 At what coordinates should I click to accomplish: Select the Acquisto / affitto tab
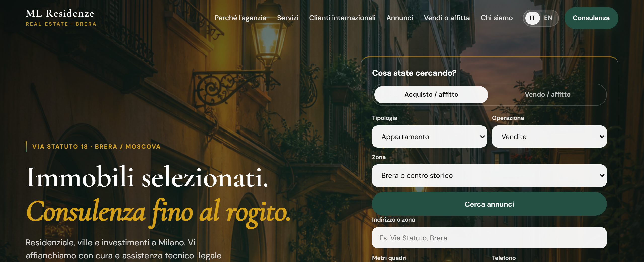[431, 95]
